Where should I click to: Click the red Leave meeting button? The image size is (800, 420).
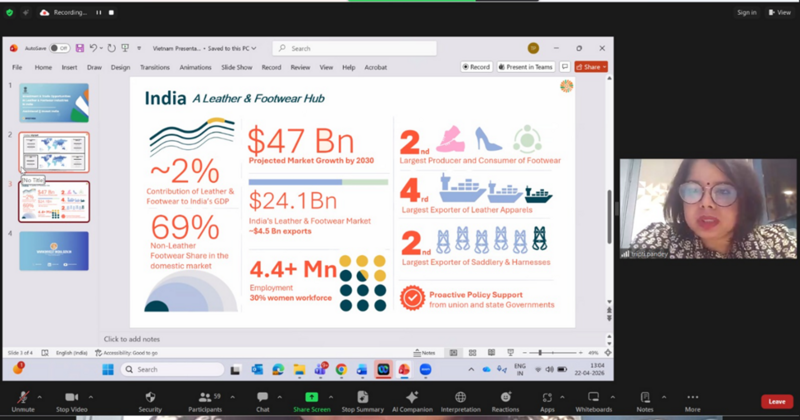coord(776,401)
